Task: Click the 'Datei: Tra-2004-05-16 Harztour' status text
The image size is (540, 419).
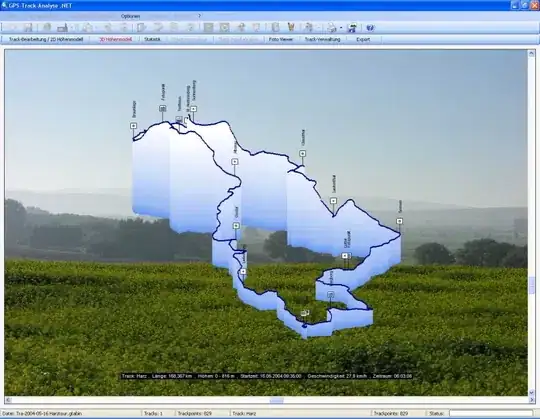Action: [42, 413]
